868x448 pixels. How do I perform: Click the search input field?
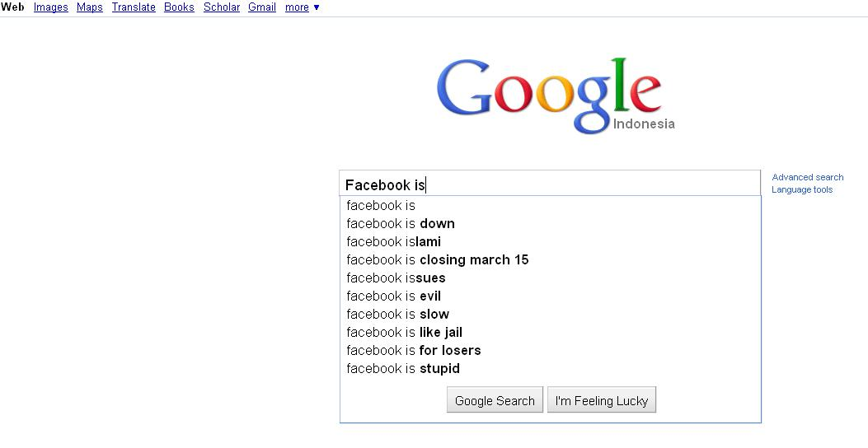(x=550, y=184)
